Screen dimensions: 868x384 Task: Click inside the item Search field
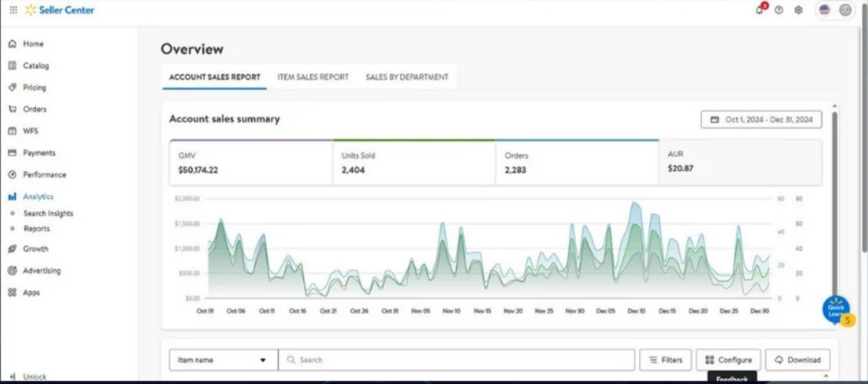pyautogui.click(x=457, y=360)
